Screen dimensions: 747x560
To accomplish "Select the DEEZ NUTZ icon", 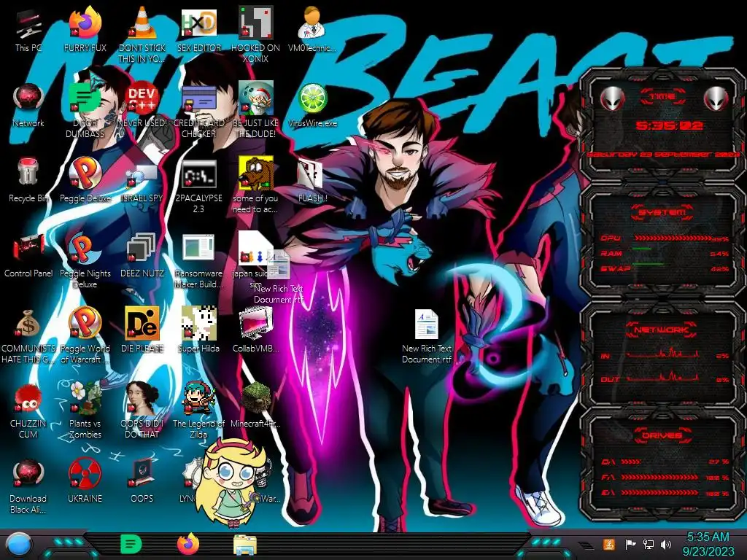I will point(142,255).
